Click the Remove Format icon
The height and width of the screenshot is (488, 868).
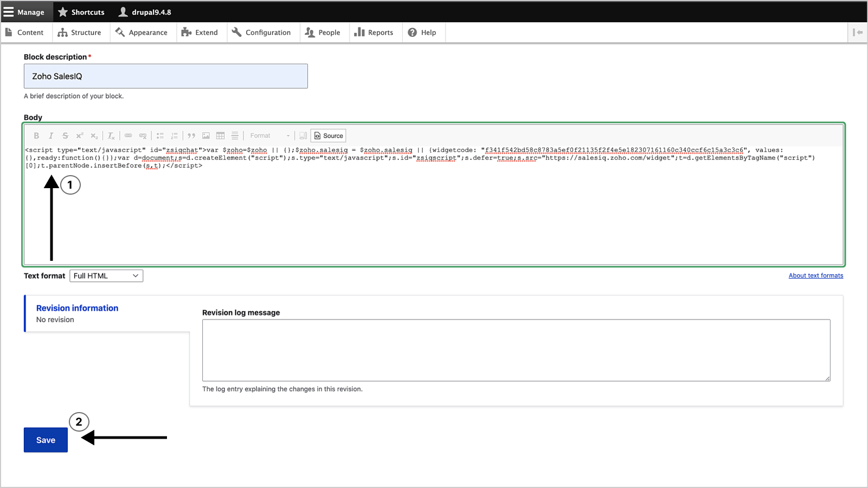coord(111,136)
